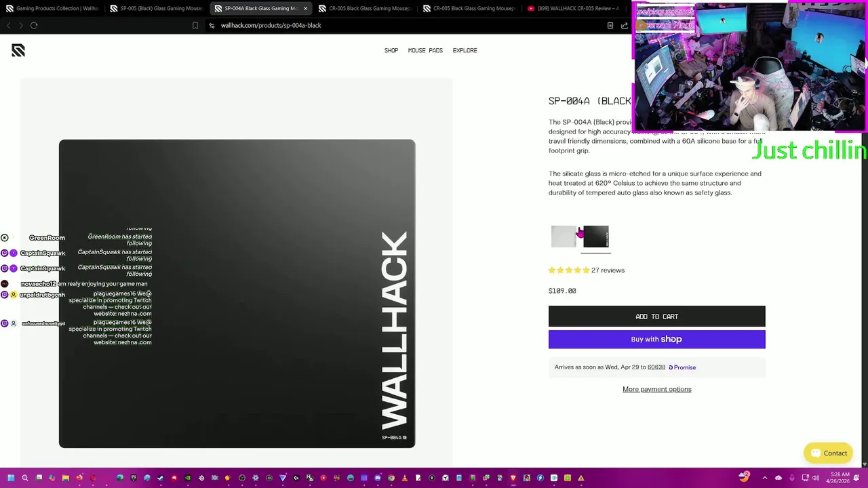This screenshot has width=868, height=488.
Task: Show hidden system tray icons
Action: 765,478
